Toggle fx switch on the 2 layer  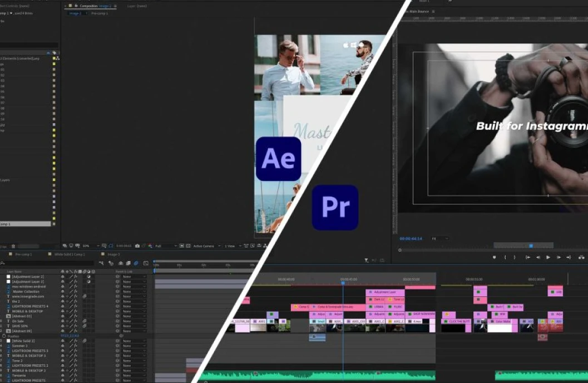(75, 301)
